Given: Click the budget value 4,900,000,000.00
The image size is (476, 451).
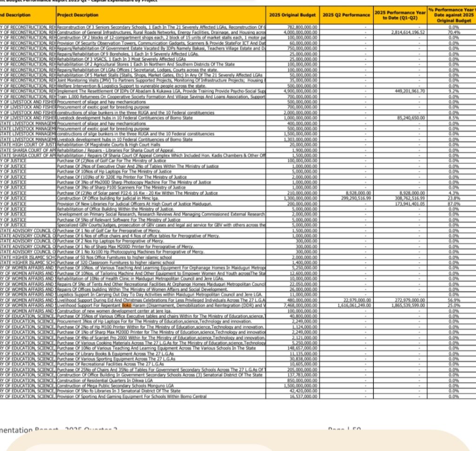Looking at the screenshot, I should (301, 91).
